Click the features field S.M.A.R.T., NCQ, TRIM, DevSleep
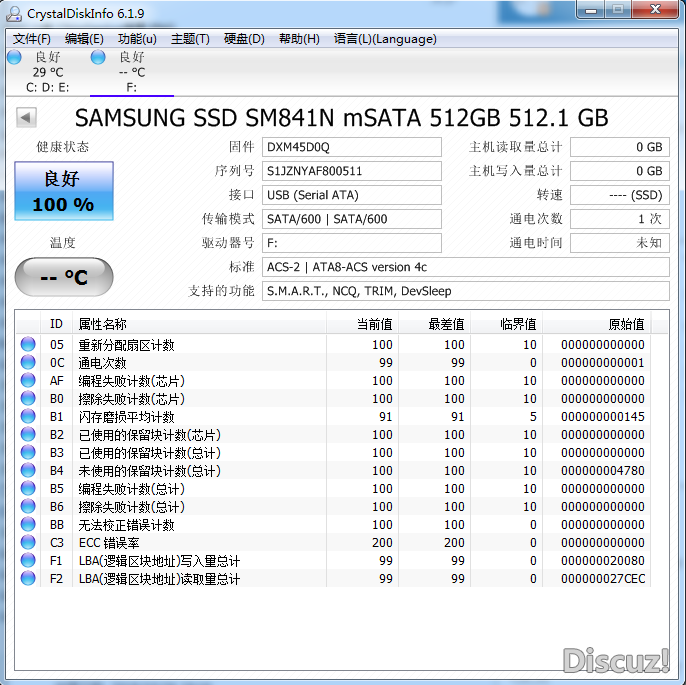The width and height of the screenshot is (686, 685). click(466, 291)
